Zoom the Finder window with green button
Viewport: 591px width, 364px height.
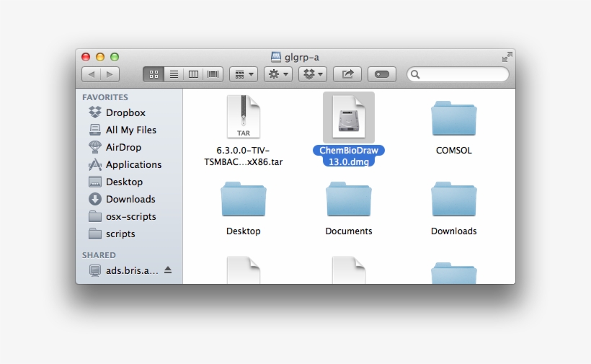click(115, 57)
